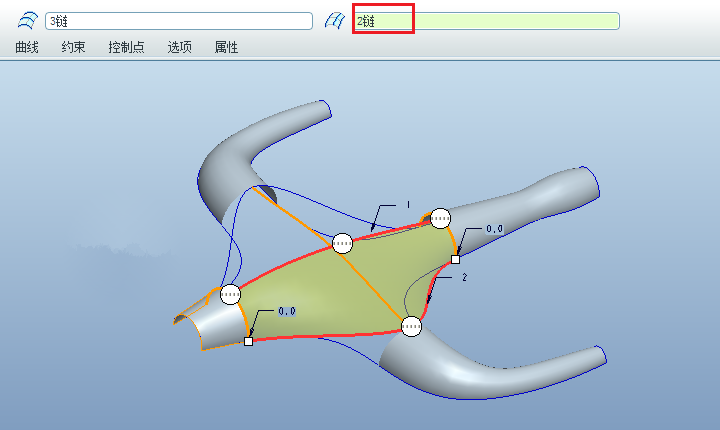Image resolution: width=720 pixels, height=430 pixels.
Task: Activate the 2链 second direction collector field
Action: point(487,21)
